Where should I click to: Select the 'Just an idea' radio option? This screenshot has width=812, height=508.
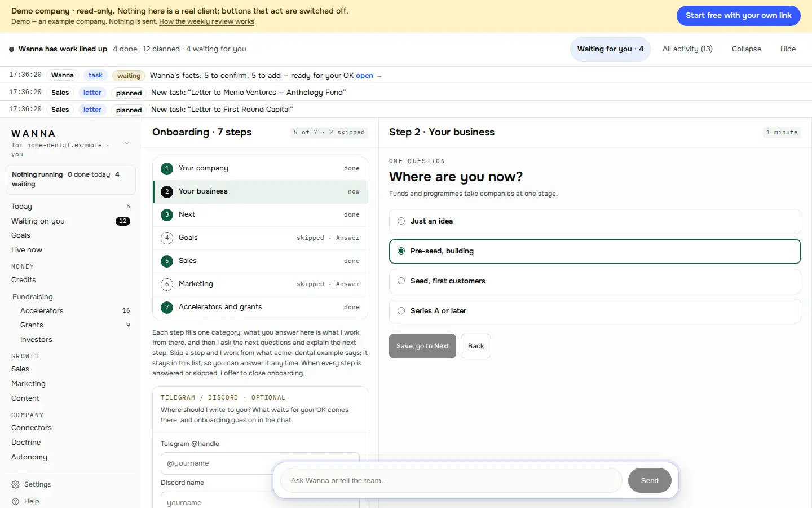[595, 221]
